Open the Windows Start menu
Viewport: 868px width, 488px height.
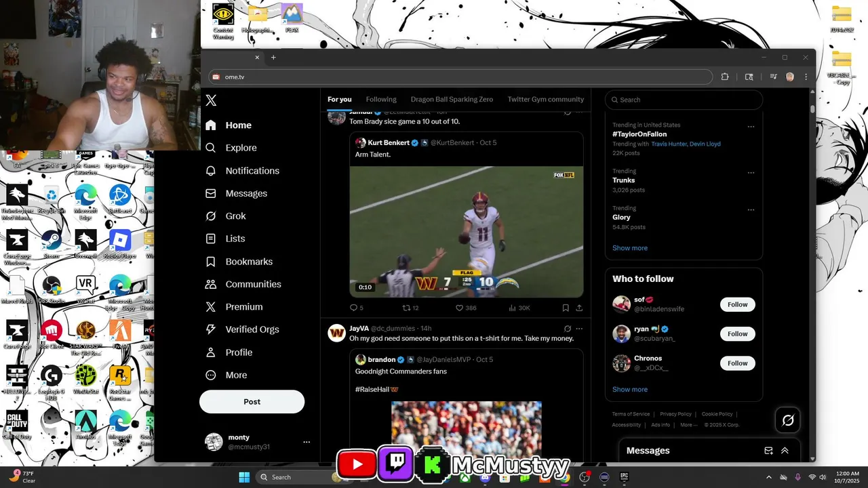coord(244,477)
